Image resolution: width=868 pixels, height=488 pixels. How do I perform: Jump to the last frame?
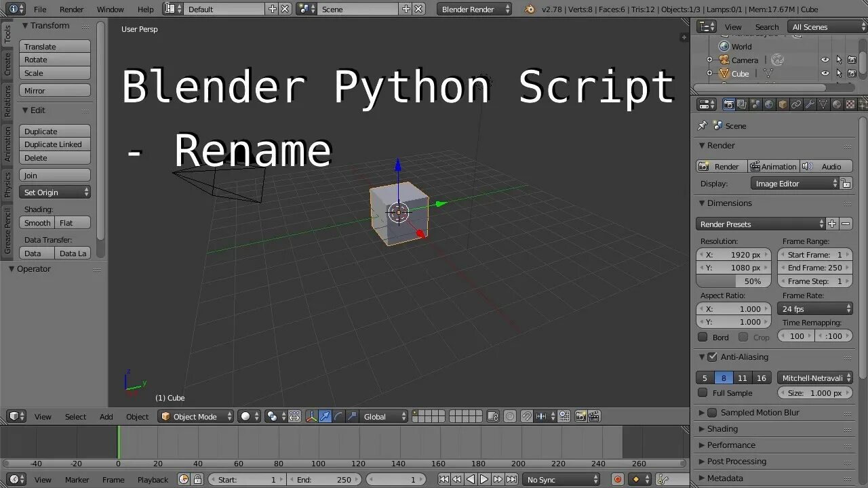pos(511,479)
